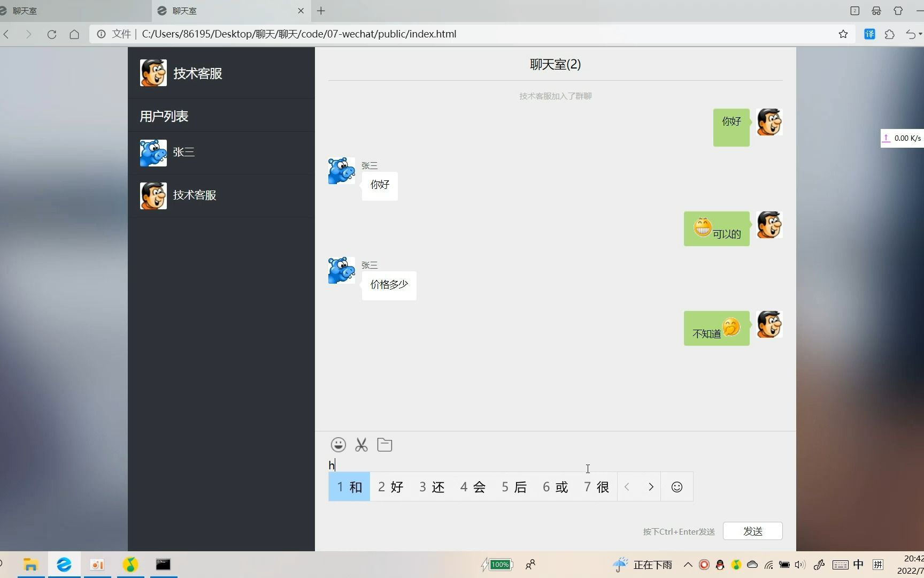Go forward in browser history

tap(29, 34)
